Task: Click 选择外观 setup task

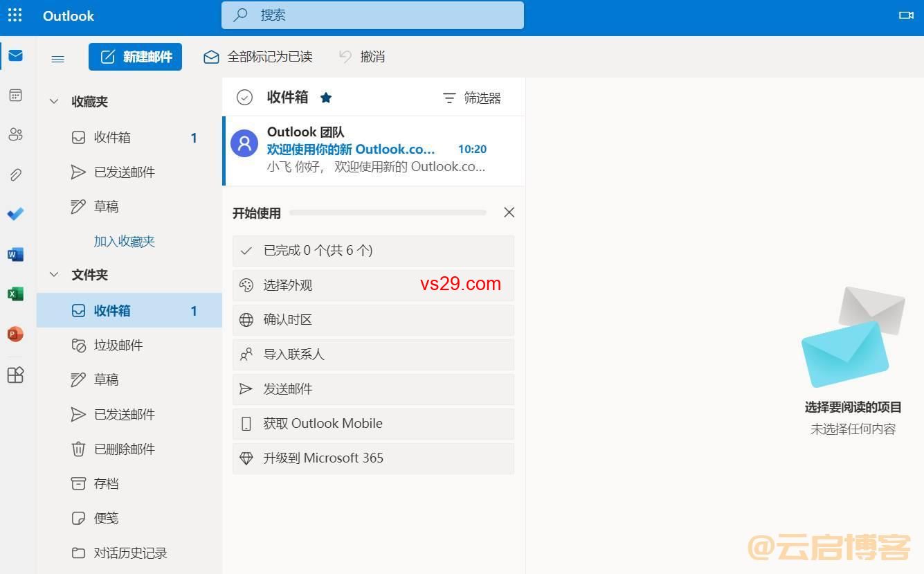Action: [x=373, y=285]
